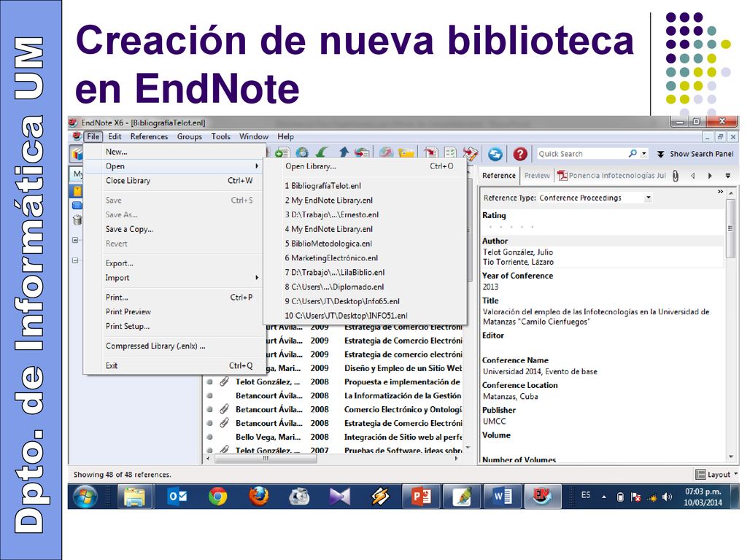Go to previous reference arrow in Reference panel
Viewport: 747px width, 560px height.
[x=693, y=176]
